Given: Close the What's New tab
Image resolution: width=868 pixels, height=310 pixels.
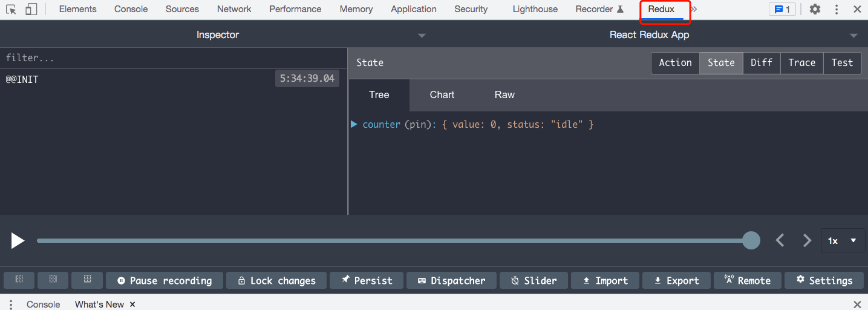Looking at the screenshot, I should click(132, 304).
